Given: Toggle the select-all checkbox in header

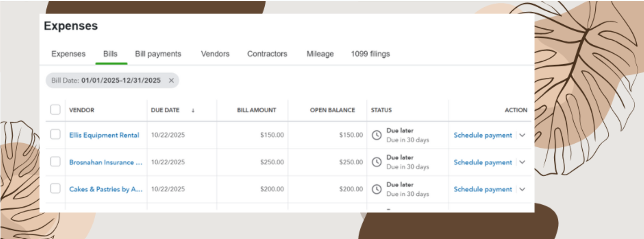Looking at the screenshot, I should pyautogui.click(x=55, y=110).
